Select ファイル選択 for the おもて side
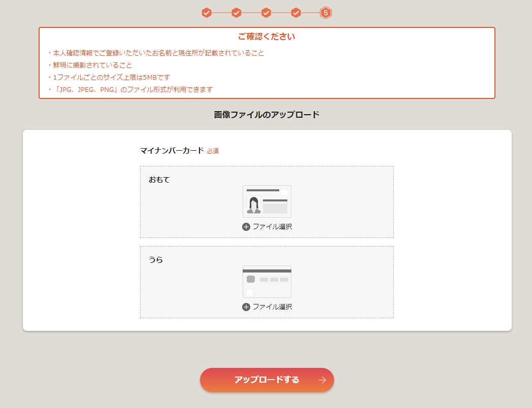 [272, 227]
